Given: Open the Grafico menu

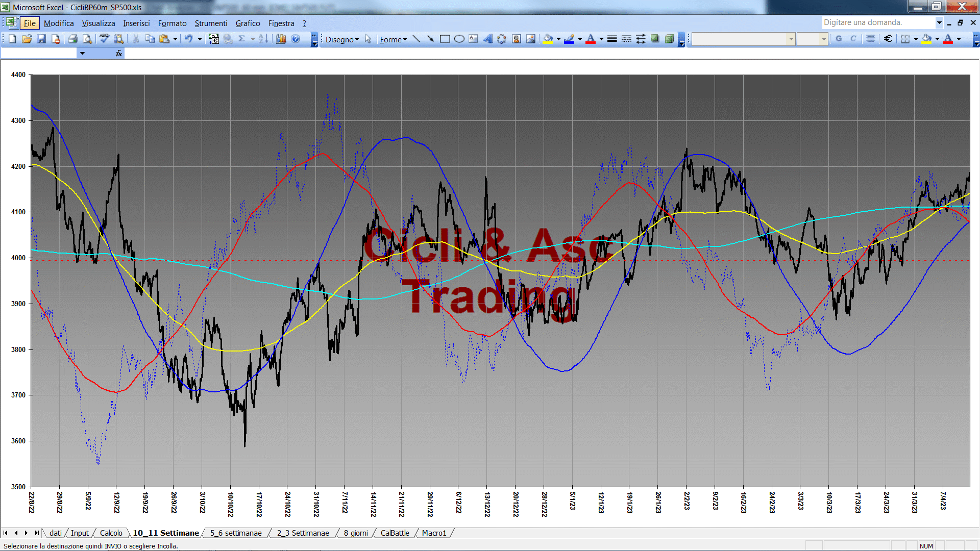Looking at the screenshot, I should pos(248,23).
